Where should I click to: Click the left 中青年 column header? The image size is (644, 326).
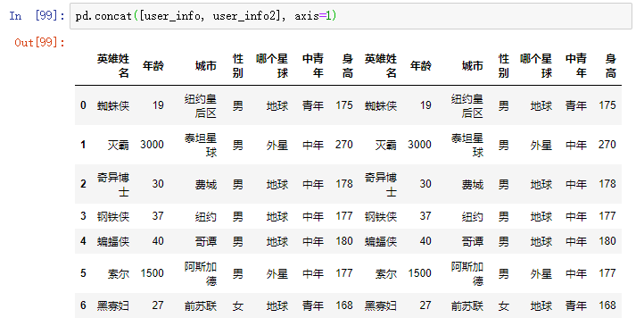313,66
